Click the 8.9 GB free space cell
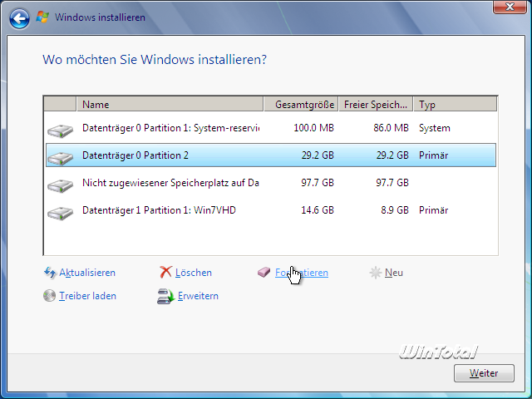Screen dimensions: 532x399 395,210
